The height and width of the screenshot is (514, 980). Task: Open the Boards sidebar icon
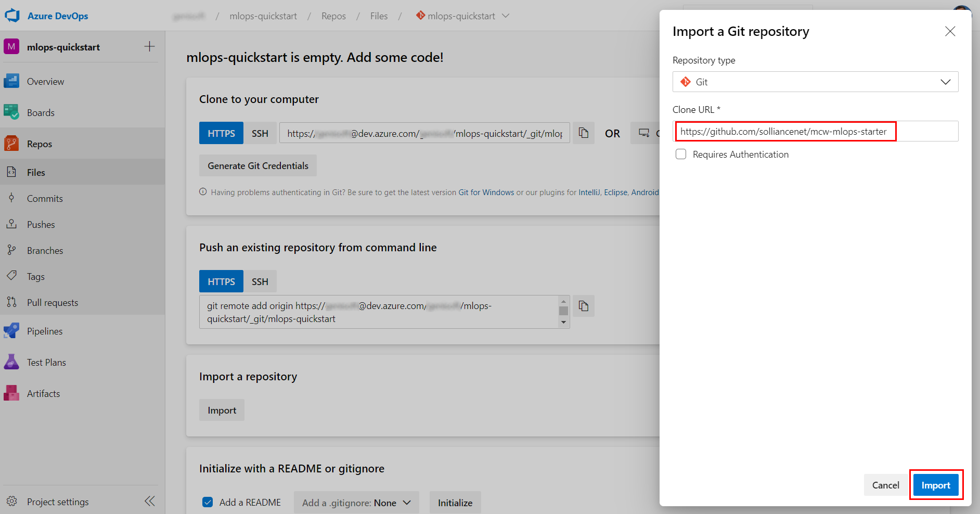[x=11, y=112]
